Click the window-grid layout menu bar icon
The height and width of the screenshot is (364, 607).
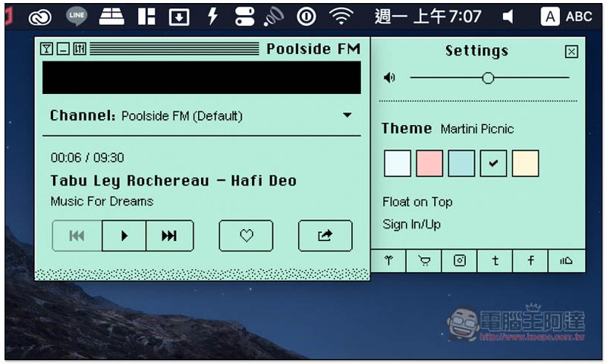point(146,17)
